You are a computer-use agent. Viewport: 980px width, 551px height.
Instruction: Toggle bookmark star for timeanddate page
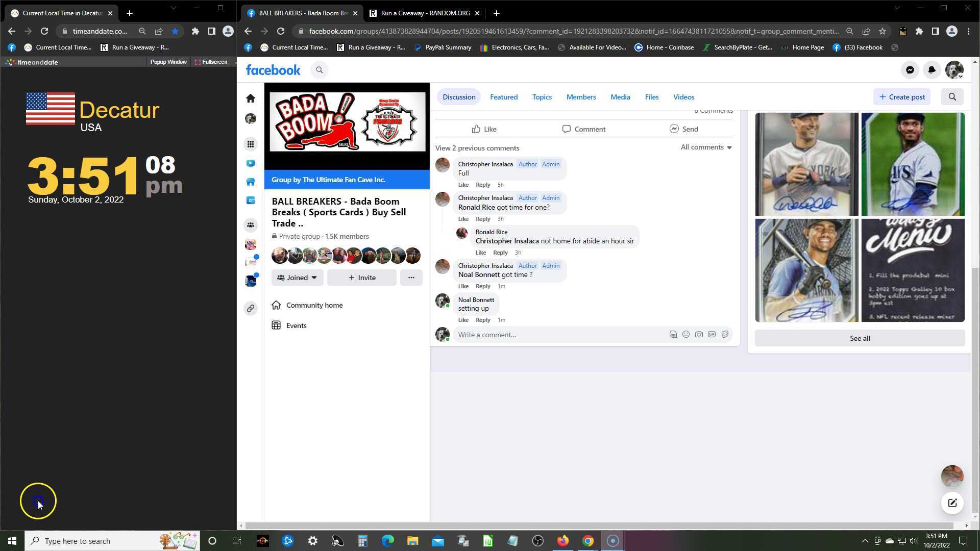[175, 31]
